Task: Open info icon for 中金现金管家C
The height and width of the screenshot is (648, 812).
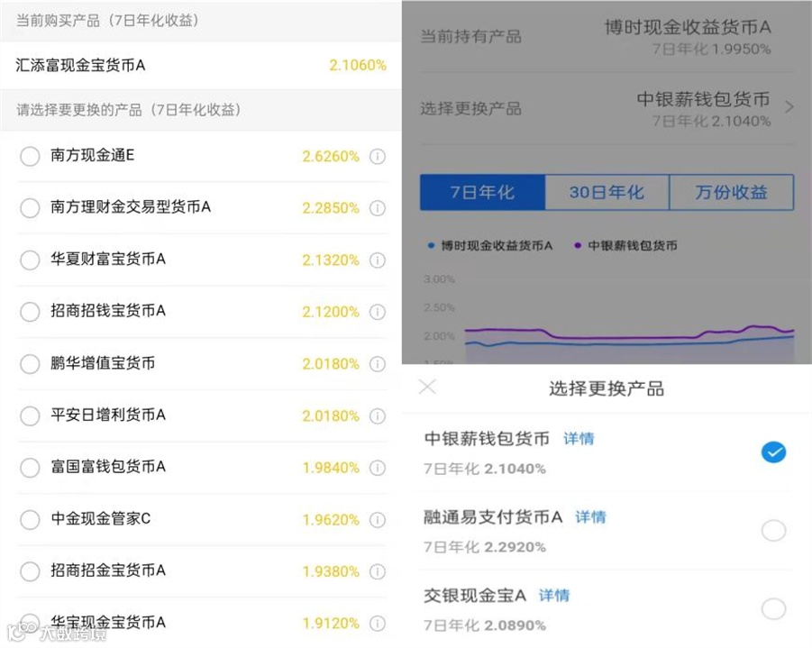Action: [x=378, y=519]
